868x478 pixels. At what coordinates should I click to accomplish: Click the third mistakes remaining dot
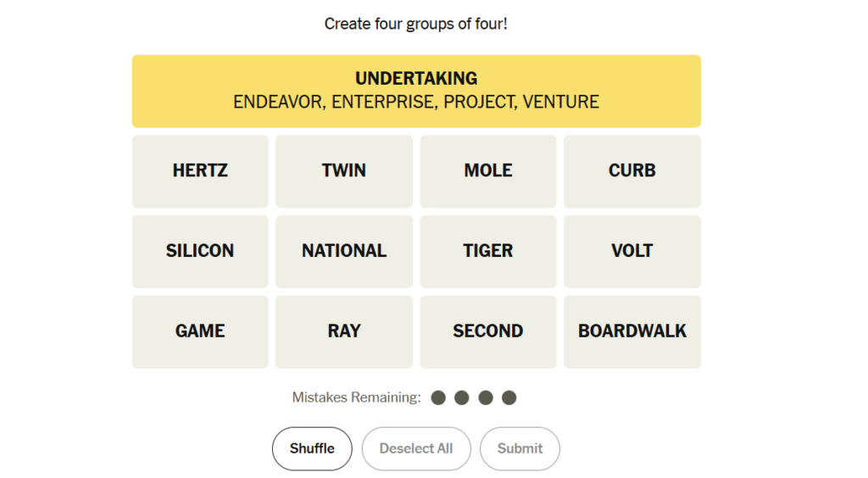(486, 397)
